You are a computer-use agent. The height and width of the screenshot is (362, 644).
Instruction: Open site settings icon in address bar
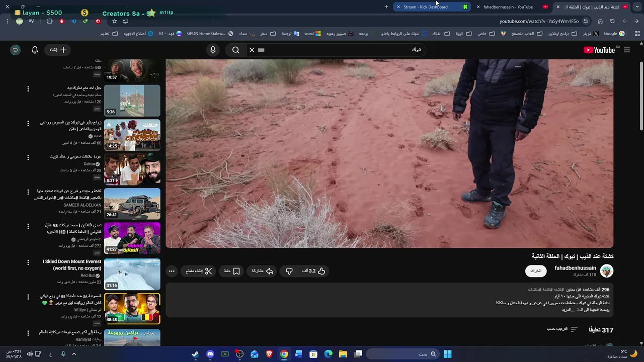pos(586,21)
